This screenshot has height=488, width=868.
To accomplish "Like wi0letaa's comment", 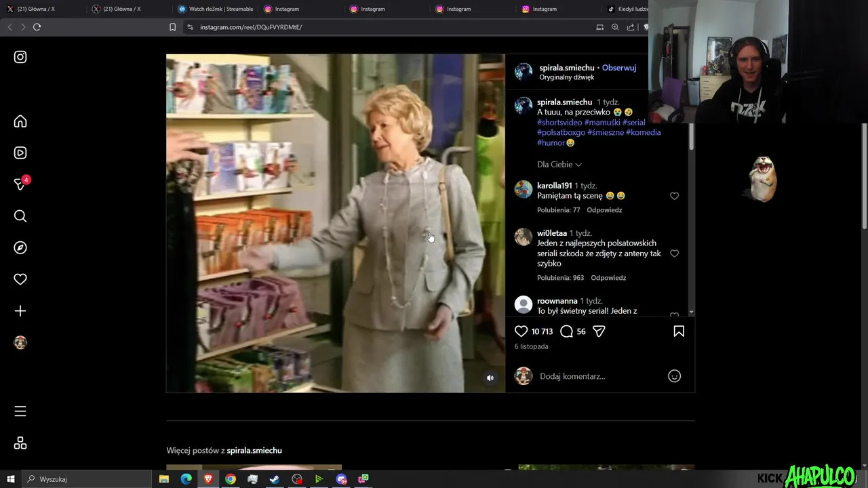I will [674, 253].
